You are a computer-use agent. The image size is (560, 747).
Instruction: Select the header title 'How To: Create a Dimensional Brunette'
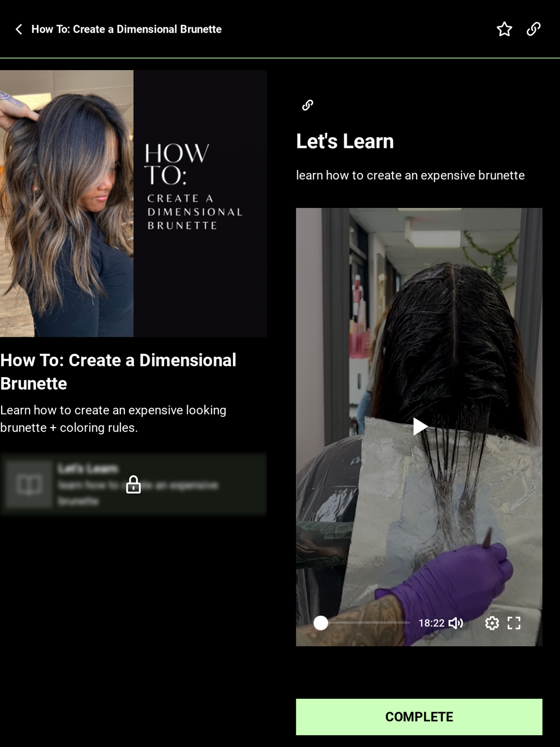[127, 29]
